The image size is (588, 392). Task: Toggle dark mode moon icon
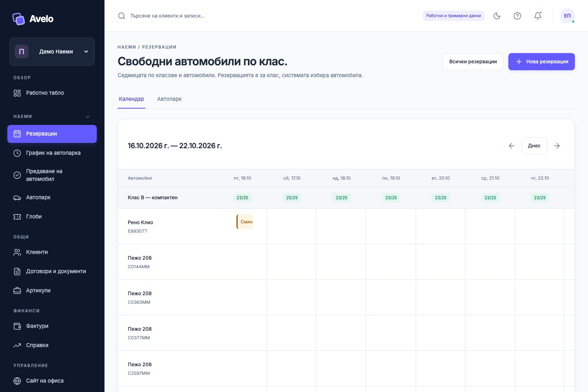pyautogui.click(x=497, y=16)
